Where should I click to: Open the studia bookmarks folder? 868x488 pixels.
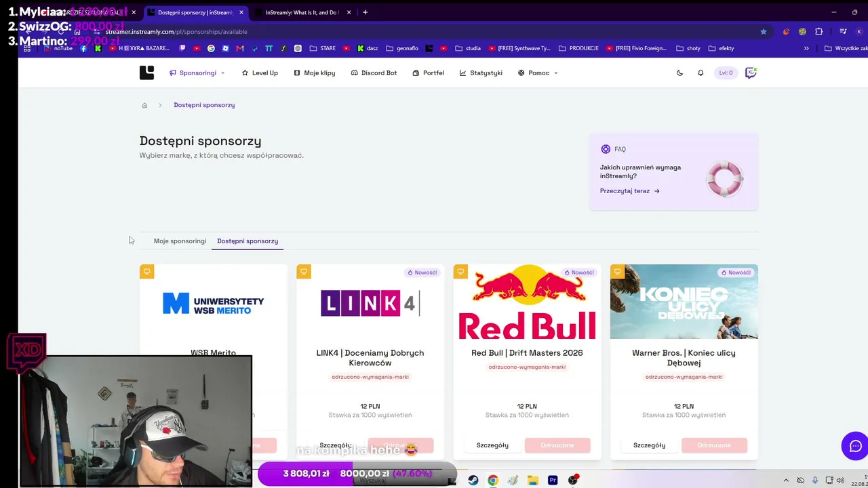click(468, 48)
